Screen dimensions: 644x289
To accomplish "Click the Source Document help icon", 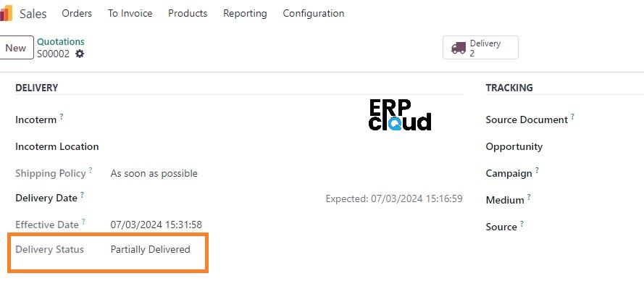I will [572, 117].
